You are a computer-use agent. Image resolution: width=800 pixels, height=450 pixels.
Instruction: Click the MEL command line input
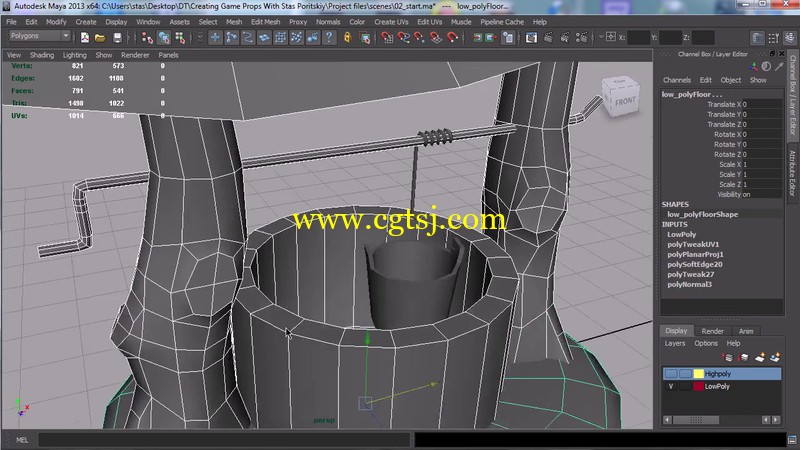tap(224, 440)
